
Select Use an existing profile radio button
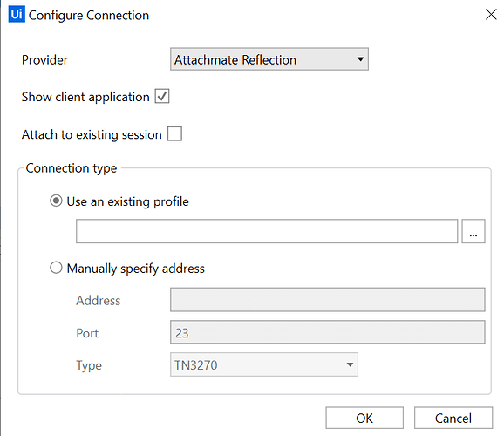tap(56, 201)
